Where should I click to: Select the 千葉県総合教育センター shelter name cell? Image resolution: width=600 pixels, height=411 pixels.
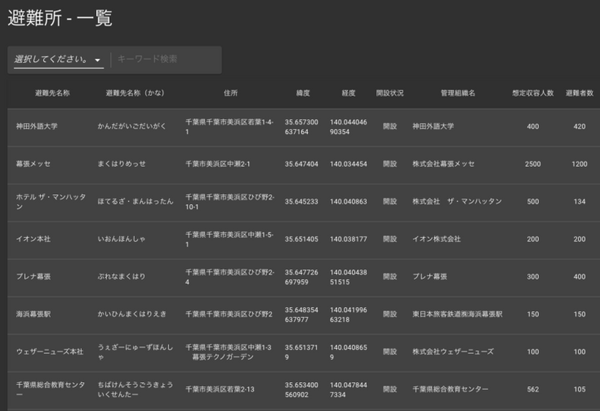click(46, 389)
